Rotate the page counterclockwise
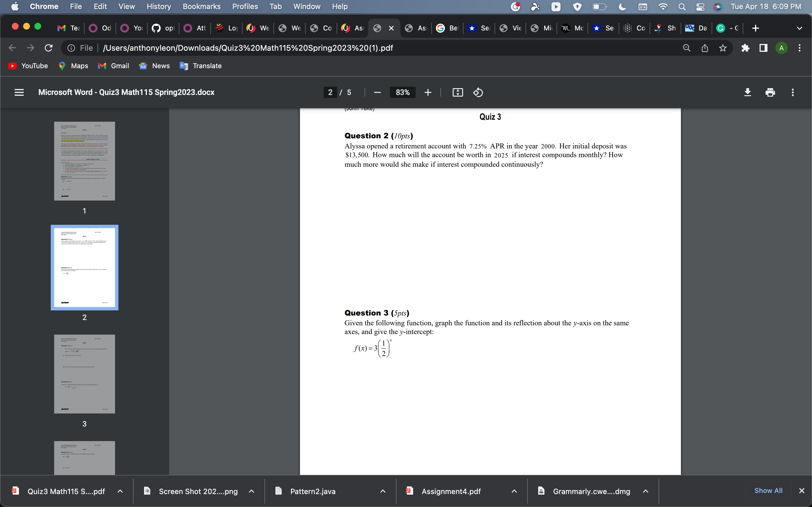Image resolution: width=812 pixels, height=507 pixels. [x=478, y=92]
